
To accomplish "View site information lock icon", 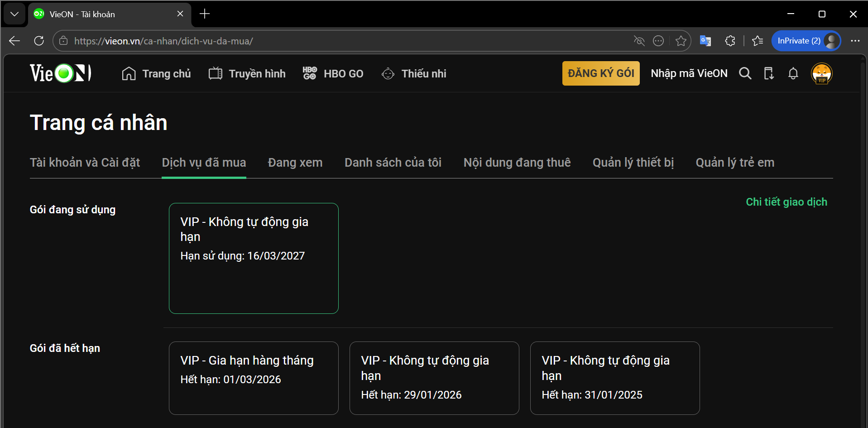I will [63, 41].
